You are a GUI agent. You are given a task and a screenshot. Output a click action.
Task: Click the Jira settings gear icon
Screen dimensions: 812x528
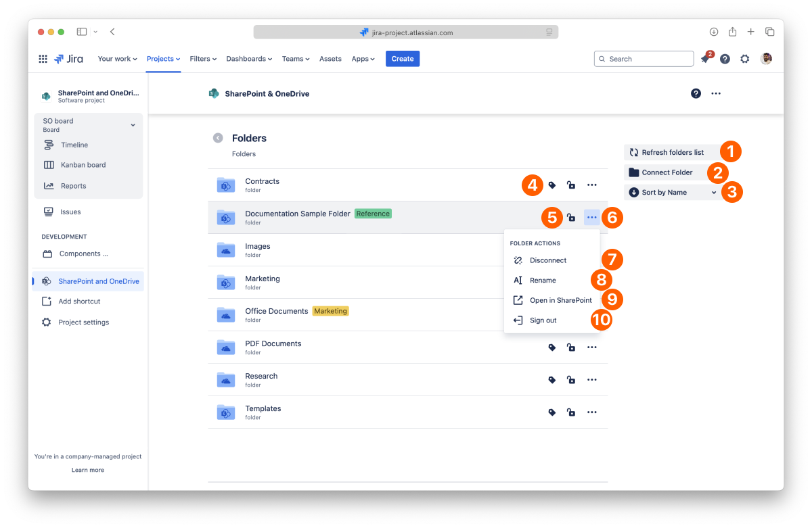(x=744, y=59)
